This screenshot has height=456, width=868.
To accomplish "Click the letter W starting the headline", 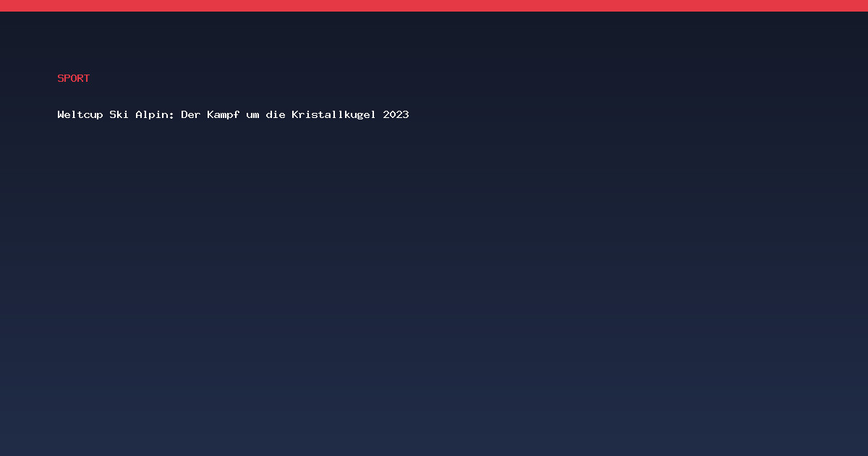I will coord(61,114).
